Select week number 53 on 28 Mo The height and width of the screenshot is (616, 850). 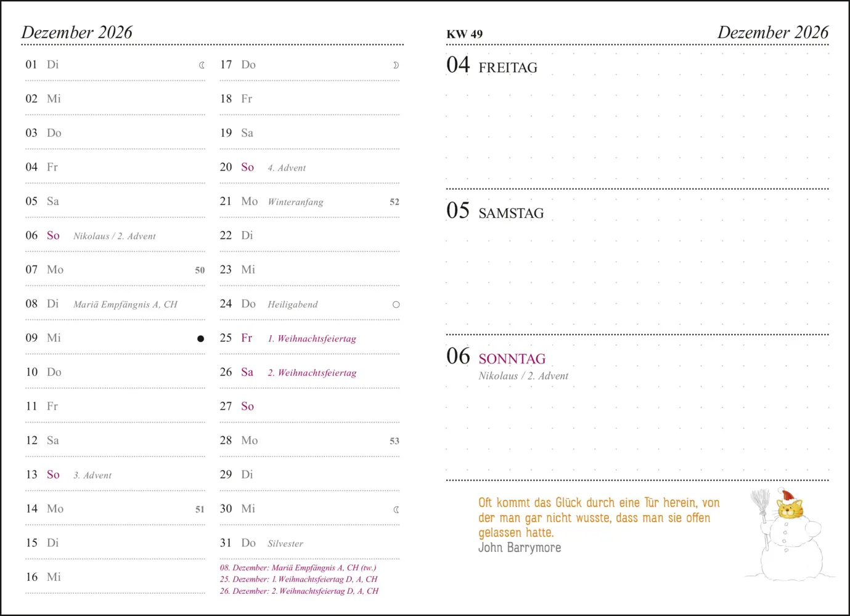click(394, 441)
